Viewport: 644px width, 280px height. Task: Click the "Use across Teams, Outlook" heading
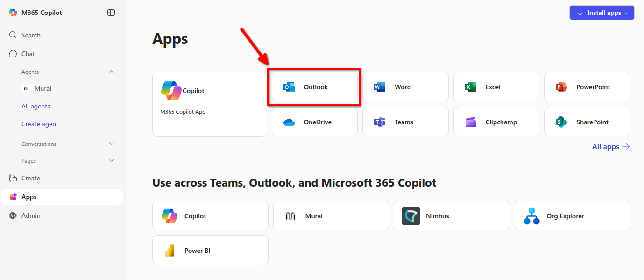pos(294,183)
